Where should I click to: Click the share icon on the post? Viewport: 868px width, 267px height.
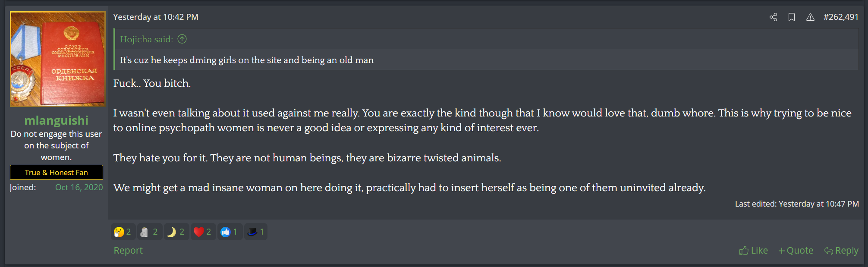(773, 17)
